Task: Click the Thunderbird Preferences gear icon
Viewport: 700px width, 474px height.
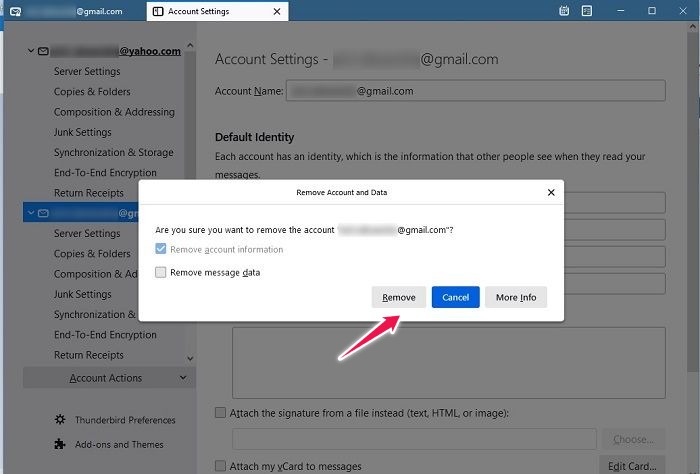Action: pos(60,420)
